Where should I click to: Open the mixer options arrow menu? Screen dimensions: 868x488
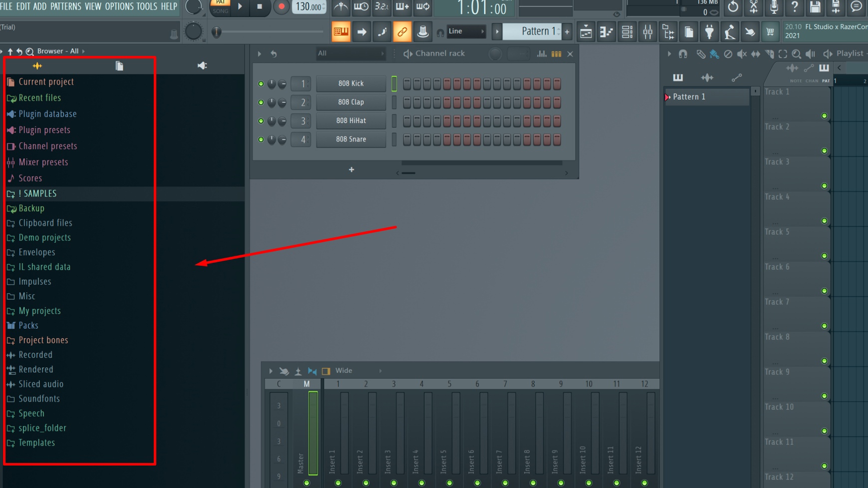[x=271, y=371]
